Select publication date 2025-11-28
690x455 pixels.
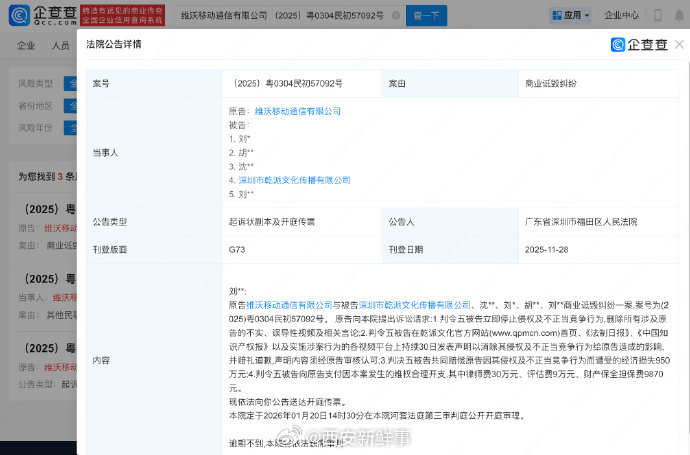(x=547, y=250)
